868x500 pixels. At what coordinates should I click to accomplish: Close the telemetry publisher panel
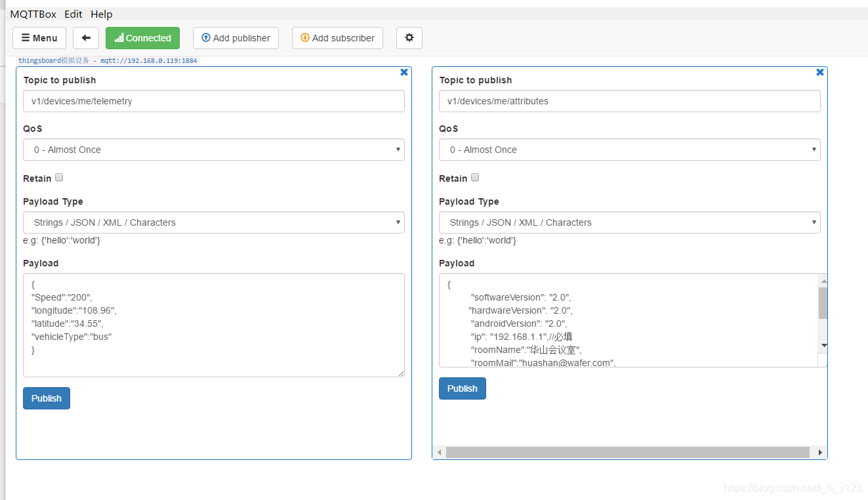tap(404, 72)
